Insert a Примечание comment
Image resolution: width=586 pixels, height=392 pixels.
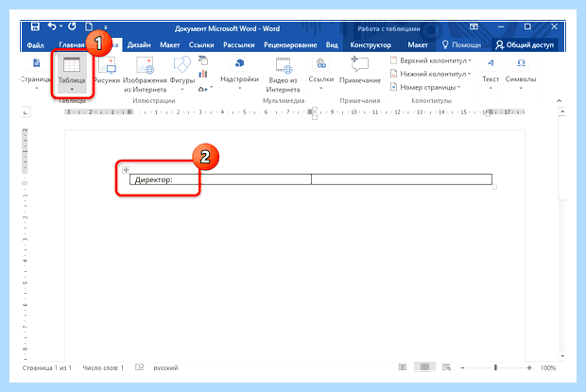click(x=360, y=70)
